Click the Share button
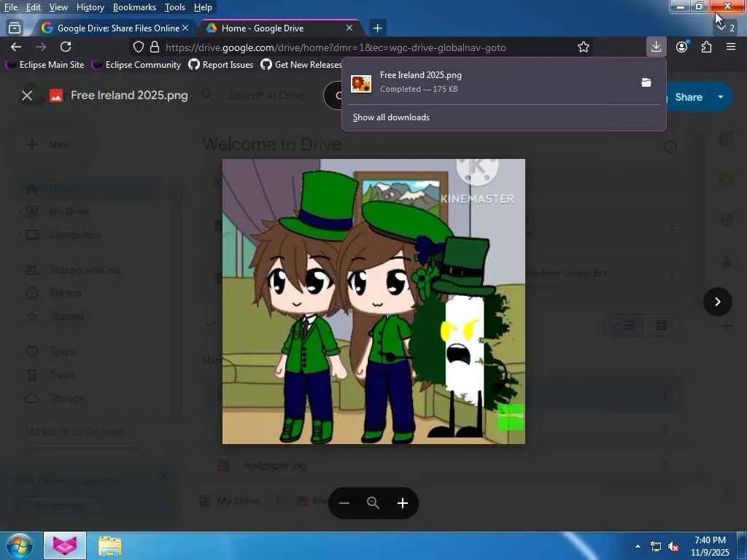Image resolution: width=747 pixels, height=560 pixels. click(689, 97)
